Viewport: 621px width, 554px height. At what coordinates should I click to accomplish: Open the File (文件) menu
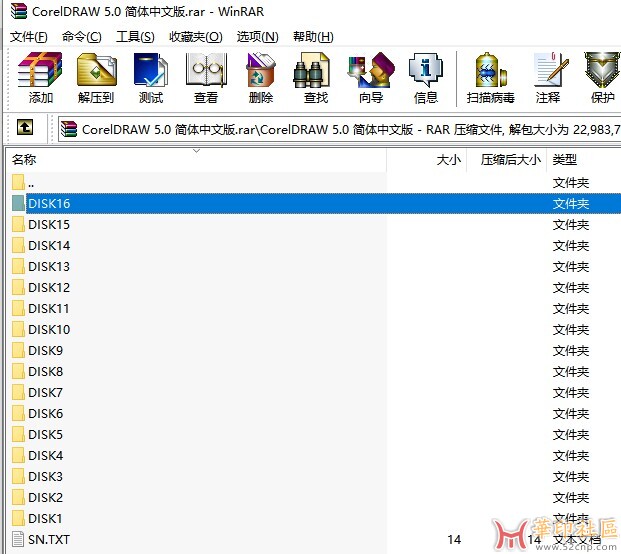(29, 37)
